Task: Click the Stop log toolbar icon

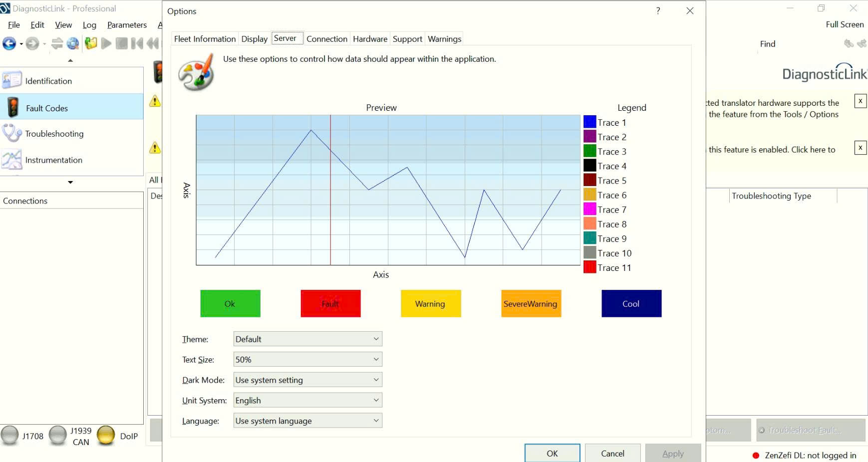Action: coord(121,44)
